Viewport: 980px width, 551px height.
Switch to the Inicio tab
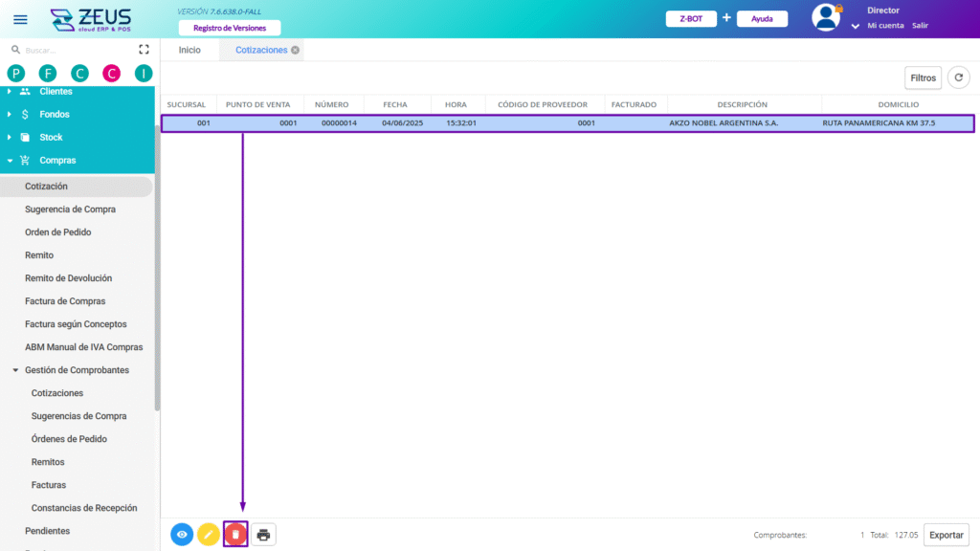click(189, 50)
